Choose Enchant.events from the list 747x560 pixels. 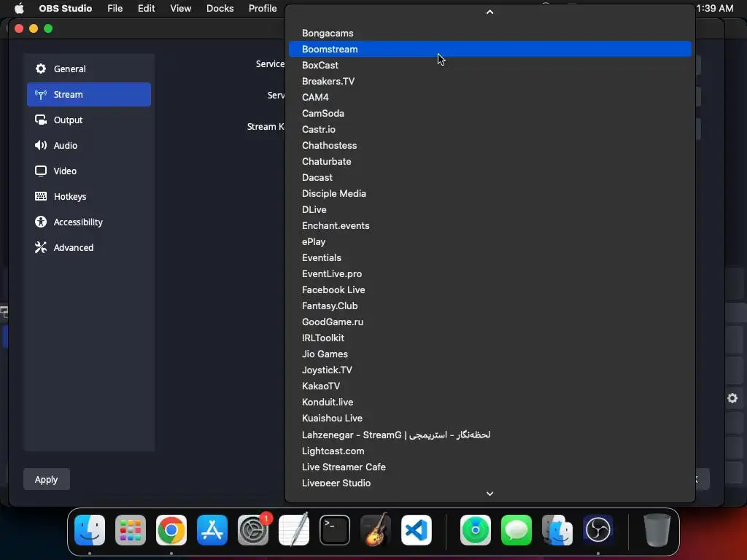[x=490, y=226]
